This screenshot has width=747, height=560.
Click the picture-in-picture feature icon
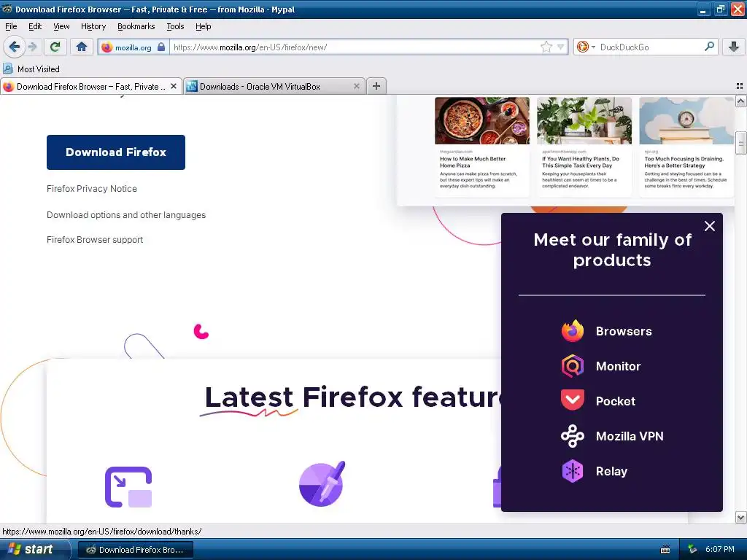[128, 486]
